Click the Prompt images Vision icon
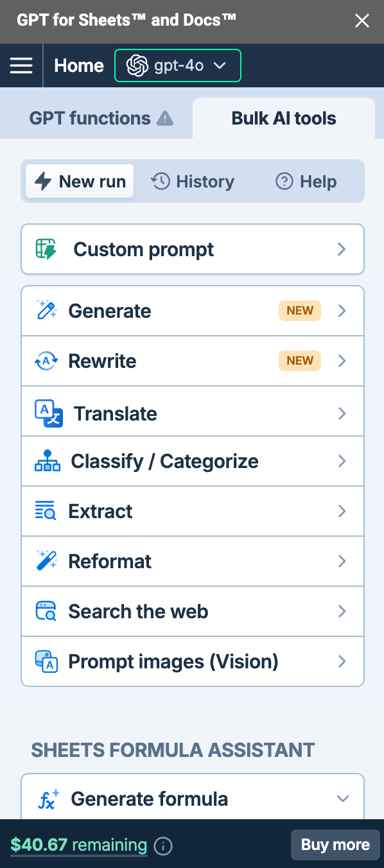This screenshot has width=384, height=868. point(46,661)
